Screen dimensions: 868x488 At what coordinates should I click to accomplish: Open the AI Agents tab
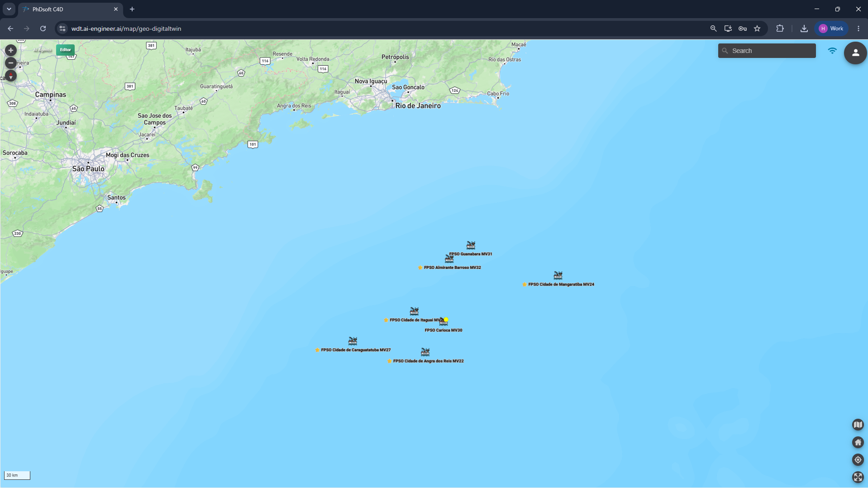tap(43, 50)
